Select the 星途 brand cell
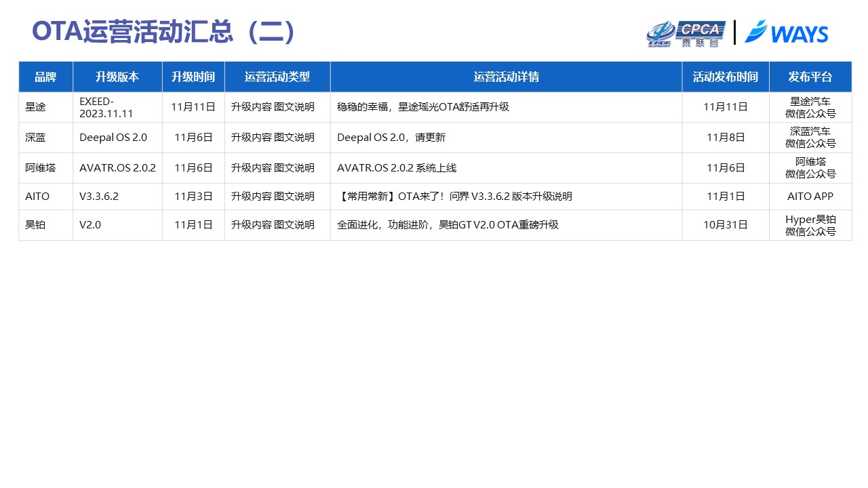This screenshot has height=488, width=868. [x=45, y=107]
